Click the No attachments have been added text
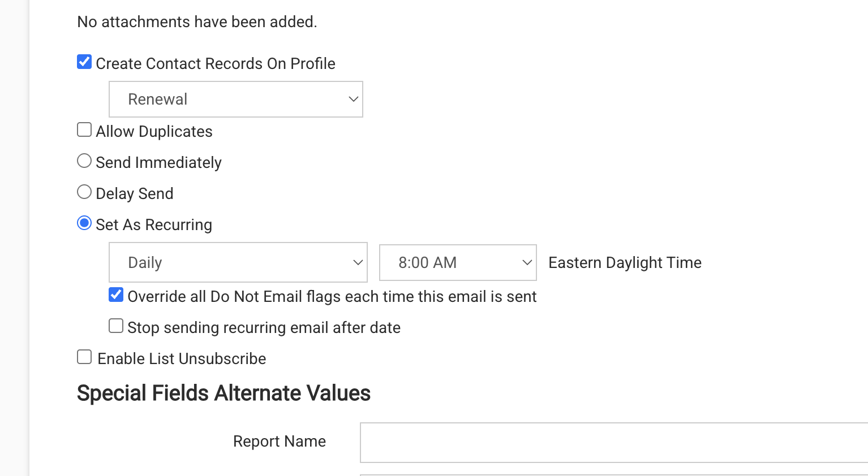Image resolution: width=868 pixels, height=476 pixels. pos(197,22)
